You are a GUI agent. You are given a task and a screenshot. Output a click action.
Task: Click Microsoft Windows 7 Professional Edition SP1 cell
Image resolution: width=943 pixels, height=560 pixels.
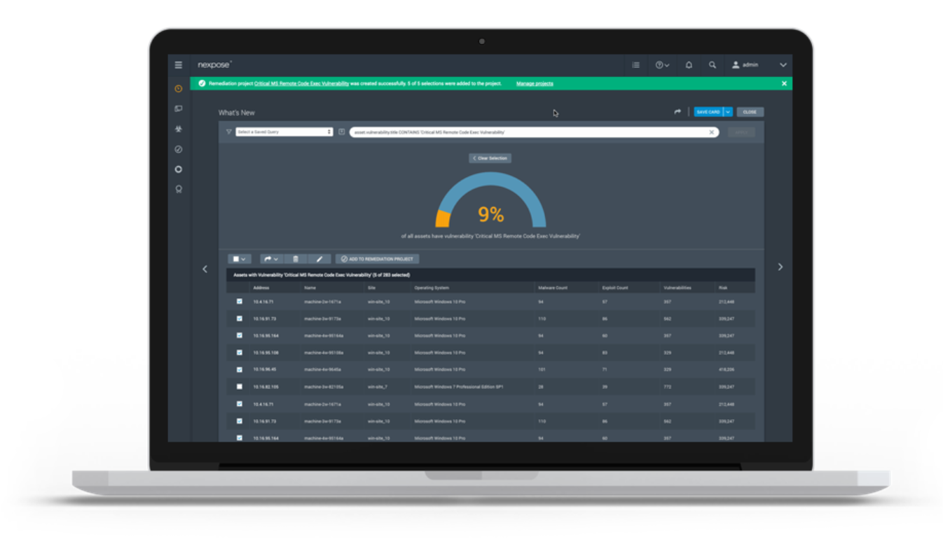point(459,386)
